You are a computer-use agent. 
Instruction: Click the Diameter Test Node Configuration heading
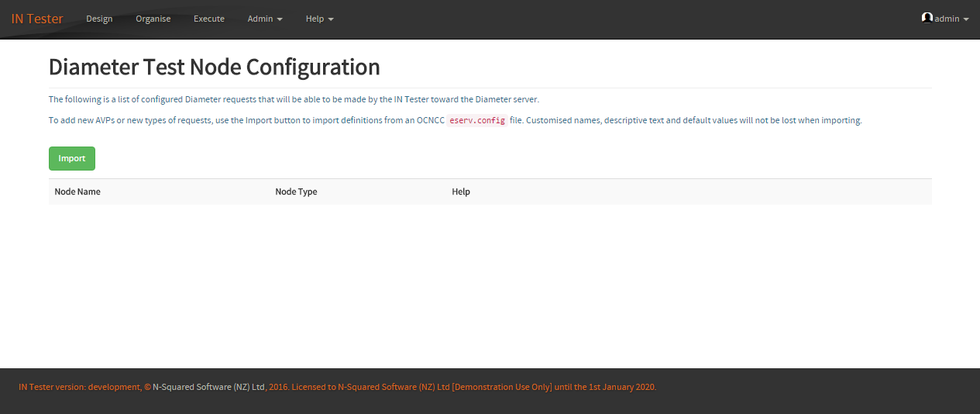[215, 67]
